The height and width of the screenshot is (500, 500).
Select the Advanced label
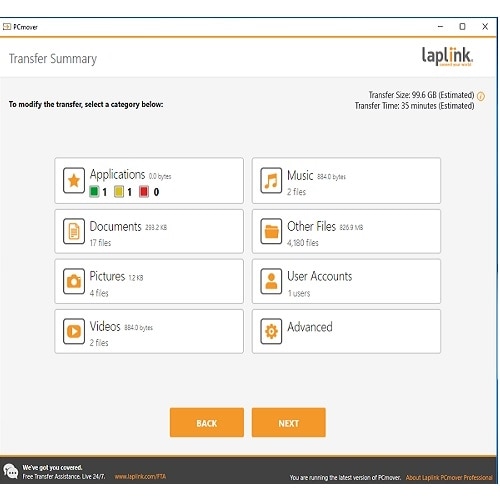coord(310,327)
